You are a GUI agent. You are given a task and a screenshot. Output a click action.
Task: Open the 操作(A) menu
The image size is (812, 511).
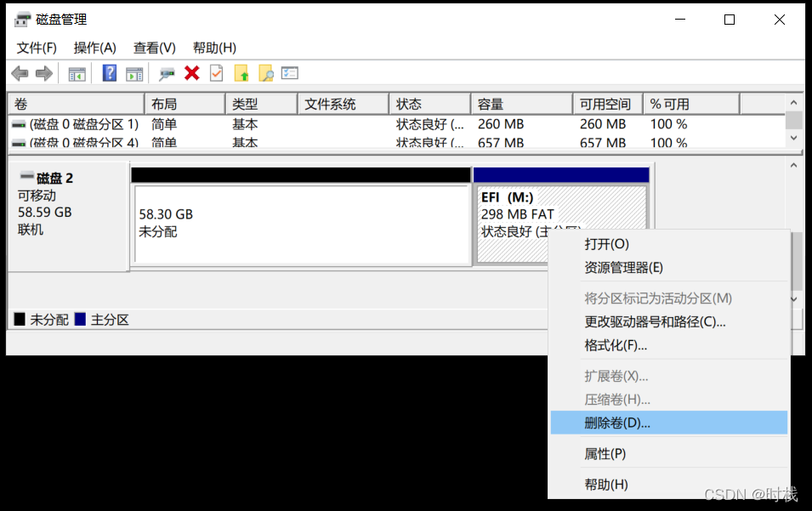(94, 48)
